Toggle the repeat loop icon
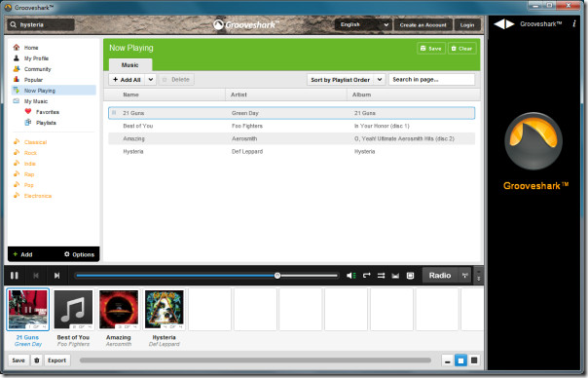The image size is (588, 378). 366,276
